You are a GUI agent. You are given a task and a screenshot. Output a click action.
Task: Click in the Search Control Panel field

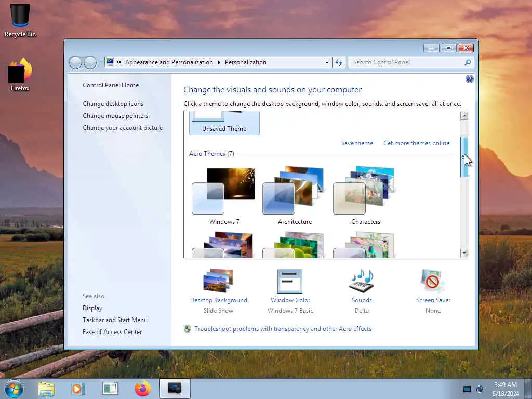click(407, 62)
